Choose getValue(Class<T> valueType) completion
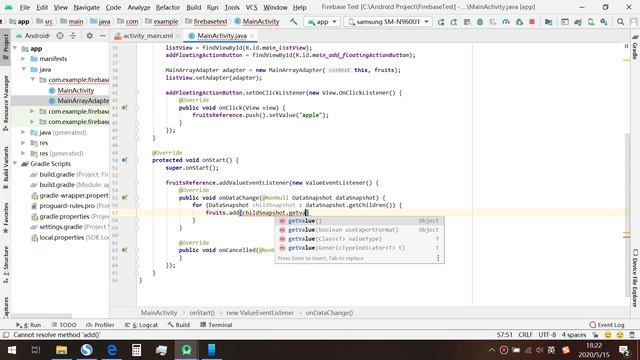The width and height of the screenshot is (640, 360). pyautogui.click(x=359, y=239)
